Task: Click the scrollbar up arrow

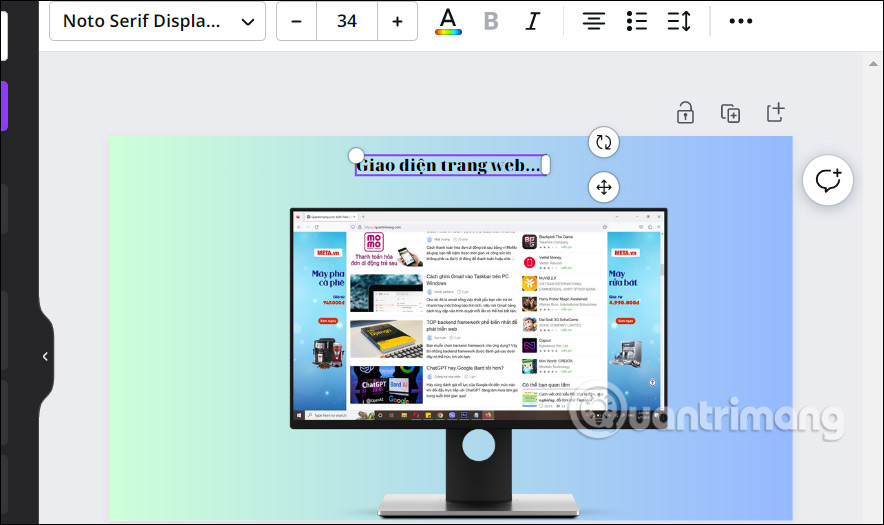Action: pyautogui.click(x=873, y=64)
